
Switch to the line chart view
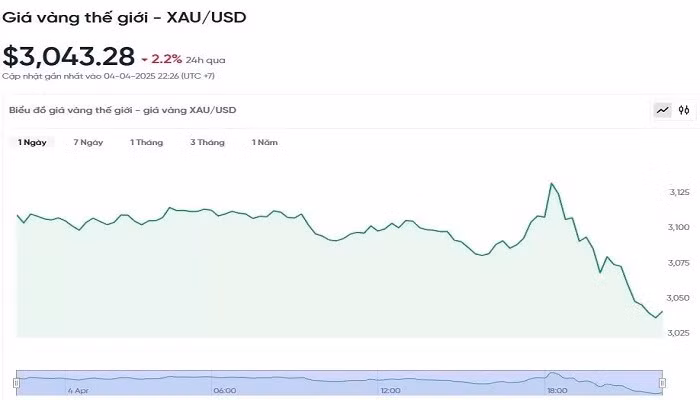662,110
